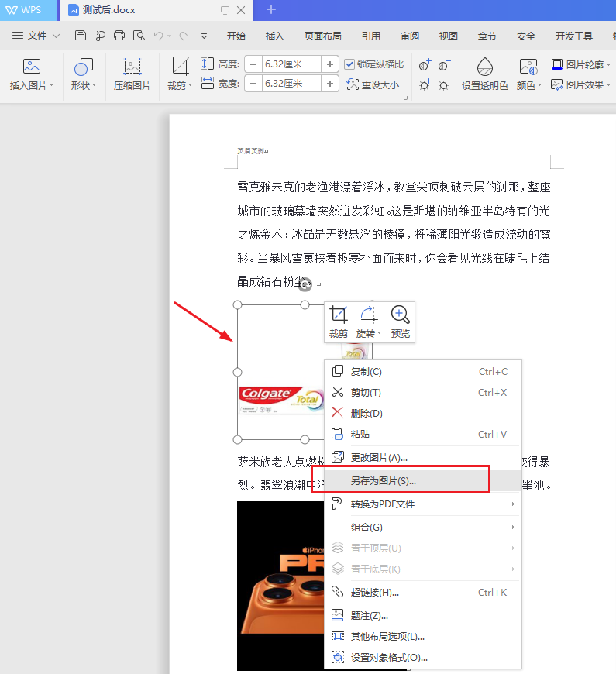This screenshot has width=616, height=674.
Task: Click Insert Picture (插入图片) ribbon button
Action: click(x=31, y=75)
